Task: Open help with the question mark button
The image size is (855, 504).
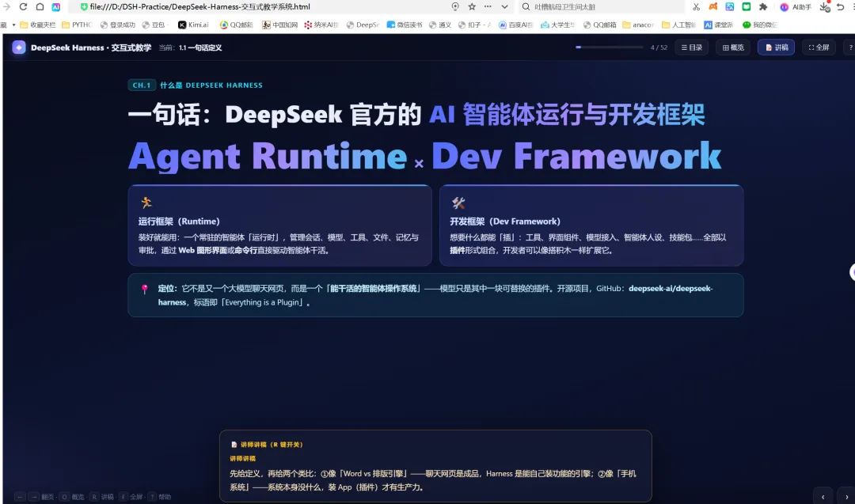Action: coord(849,47)
